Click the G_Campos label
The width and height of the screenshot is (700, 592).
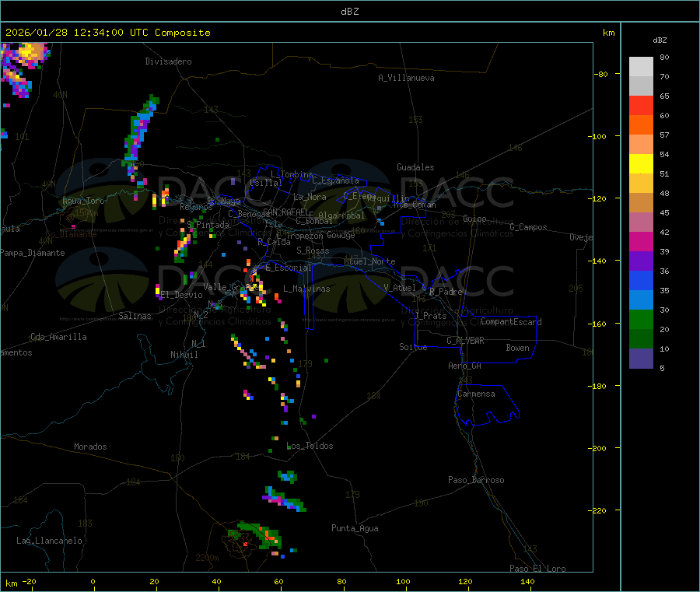(x=529, y=227)
